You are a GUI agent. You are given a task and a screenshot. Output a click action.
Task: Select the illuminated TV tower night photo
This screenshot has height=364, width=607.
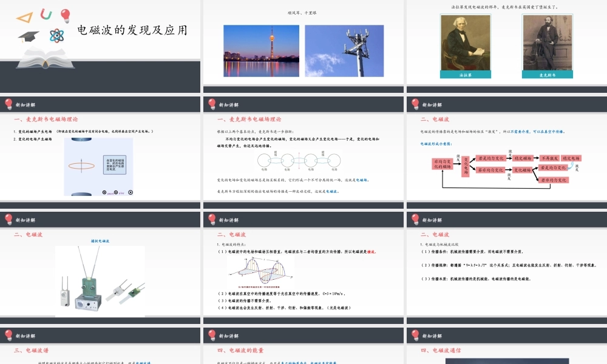[261, 51]
